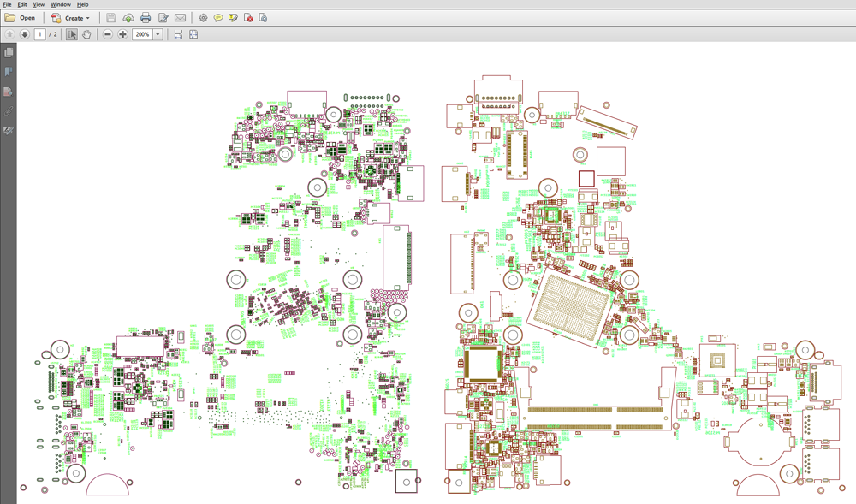Expand the Create PDF dropdown

70,18
